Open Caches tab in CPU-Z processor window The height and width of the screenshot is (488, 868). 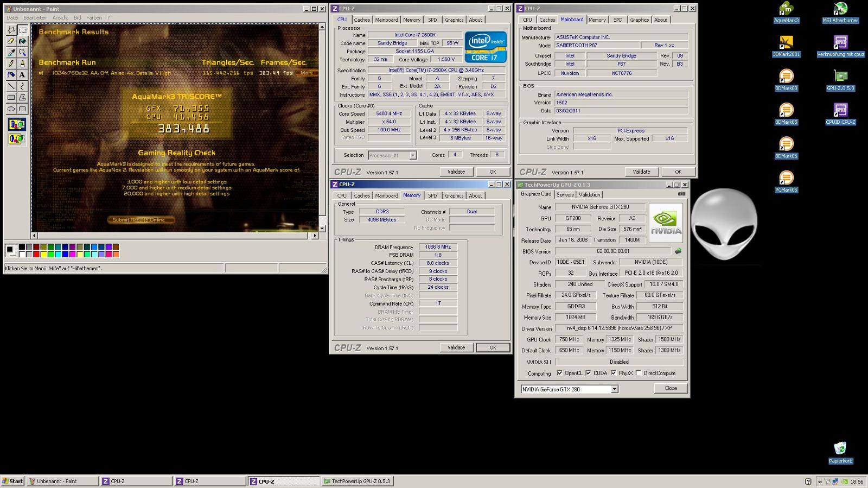pyautogui.click(x=362, y=20)
